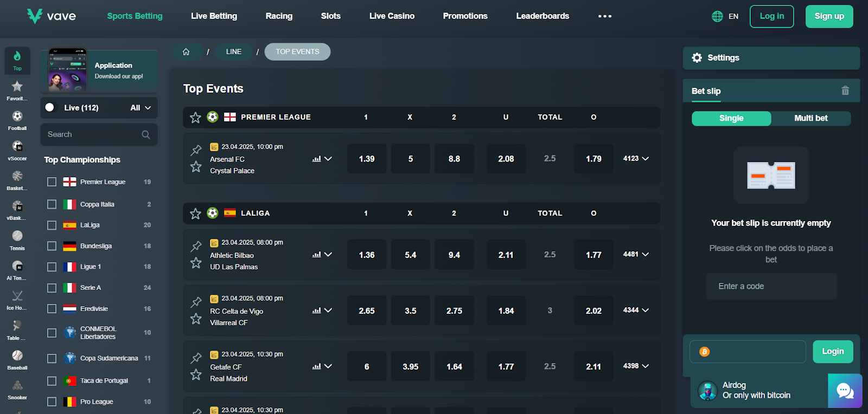
Task: Check the CONMEBOL Libertadores checkbox
Action: [52, 333]
